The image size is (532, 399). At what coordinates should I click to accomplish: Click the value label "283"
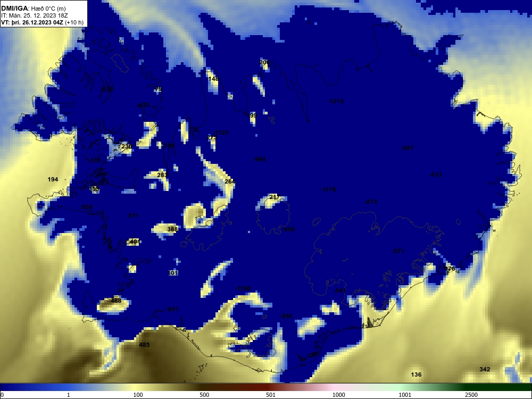(162, 175)
